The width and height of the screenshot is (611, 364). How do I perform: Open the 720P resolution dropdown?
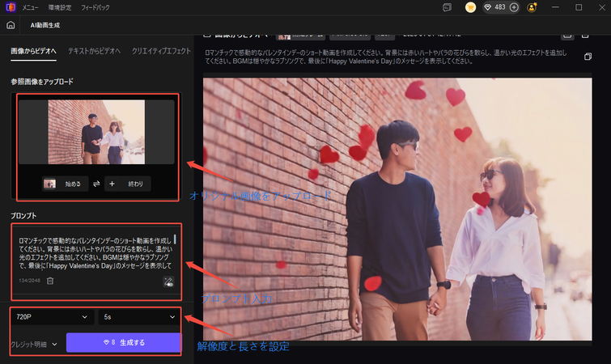pos(53,317)
